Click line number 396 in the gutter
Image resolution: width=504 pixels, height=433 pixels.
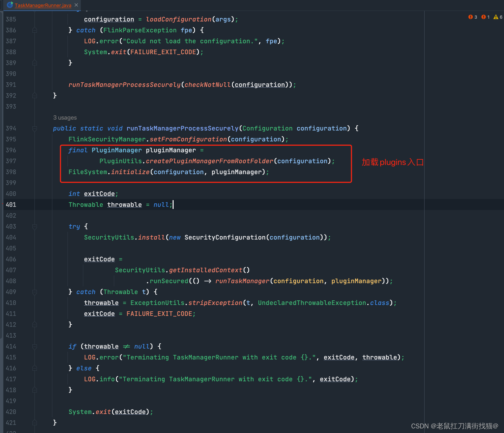(11, 150)
